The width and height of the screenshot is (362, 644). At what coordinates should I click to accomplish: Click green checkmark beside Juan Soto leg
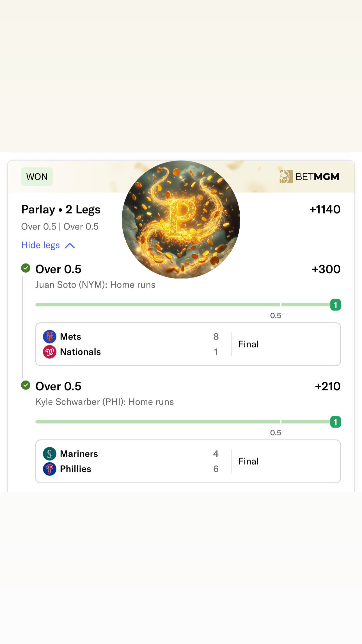(26, 268)
